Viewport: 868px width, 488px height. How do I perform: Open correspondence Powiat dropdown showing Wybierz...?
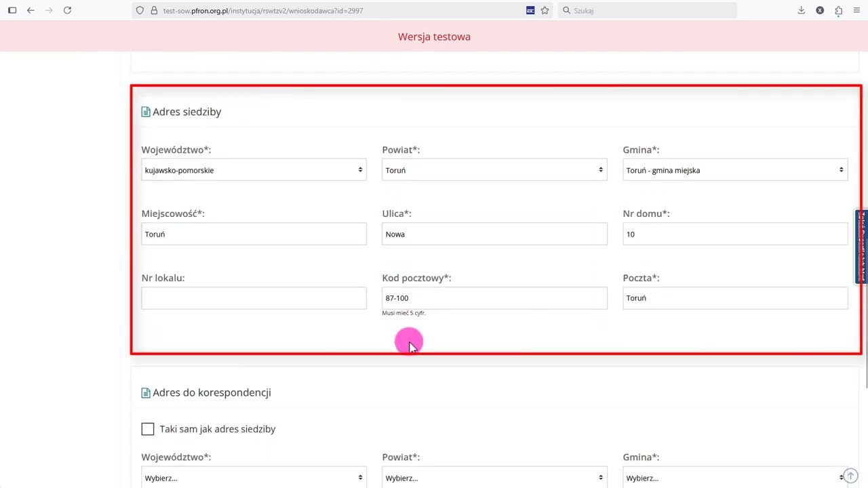(494, 477)
